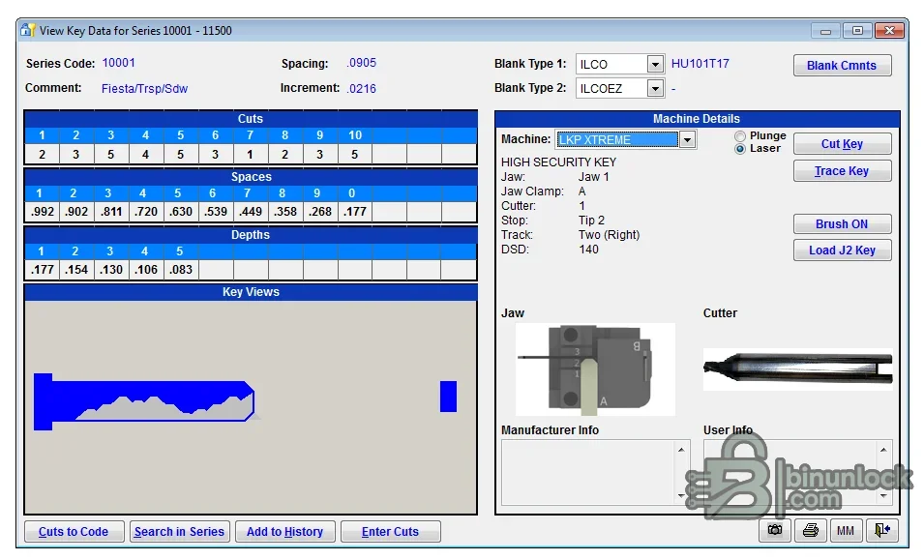This screenshot has width=924, height=560.
Task: Click the camera snapshot icon button
Action: coord(775,531)
